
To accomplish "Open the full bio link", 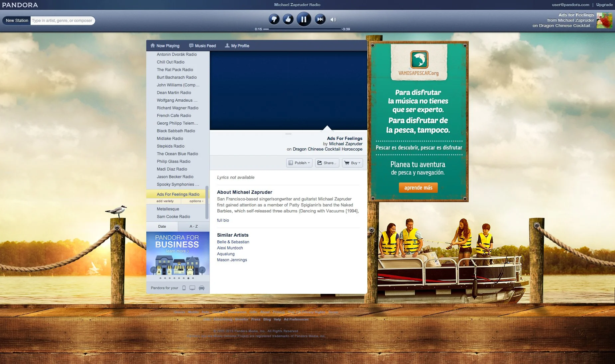I will tap(223, 220).
